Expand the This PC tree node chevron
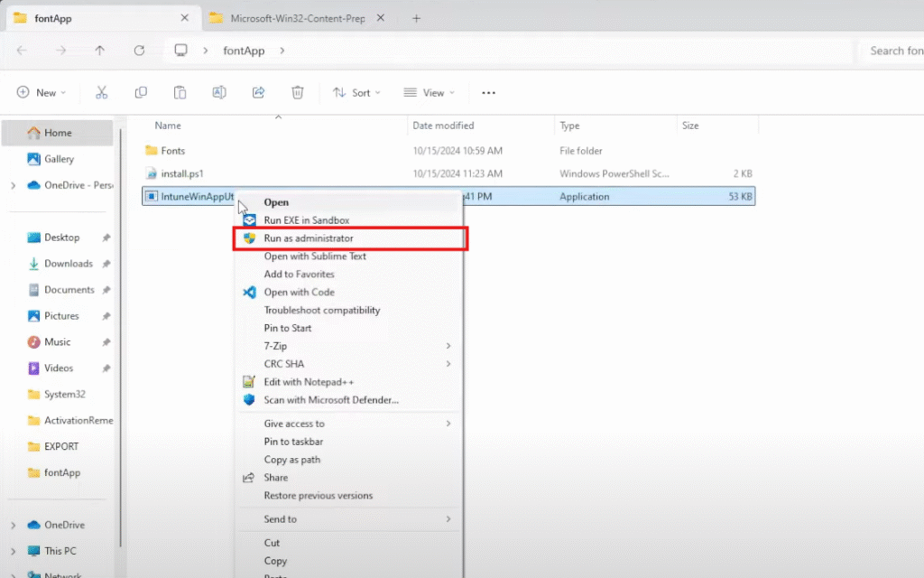The image size is (924, 578). tap(13, 552)
